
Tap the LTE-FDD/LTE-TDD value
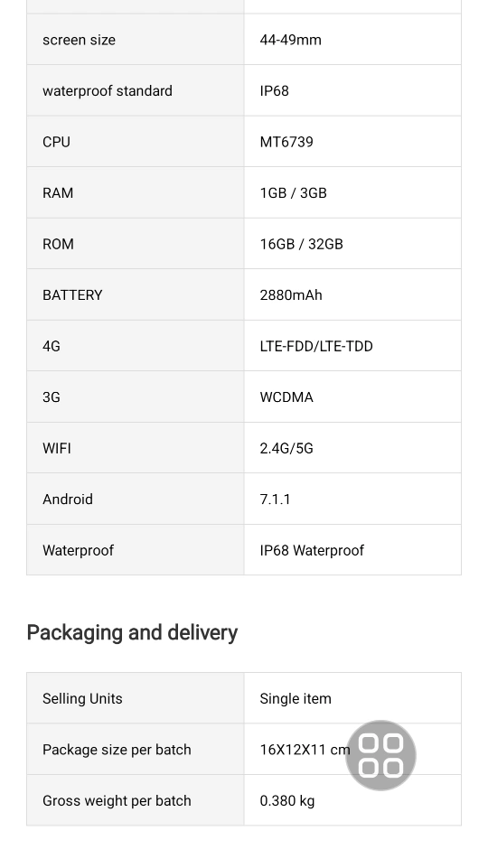(x=316, y=346)
